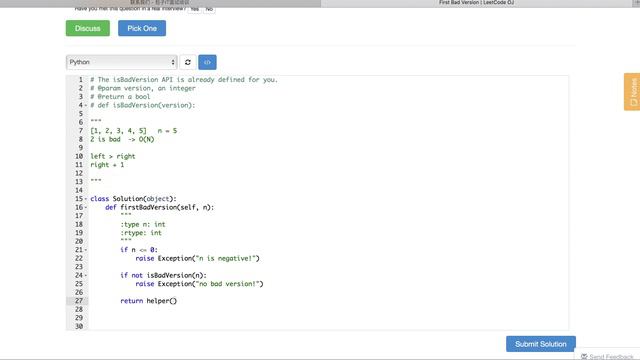Click the '[1, 2, 3, 4, 5] n = 5' line
640x360 pixels.
click(133, 131)
